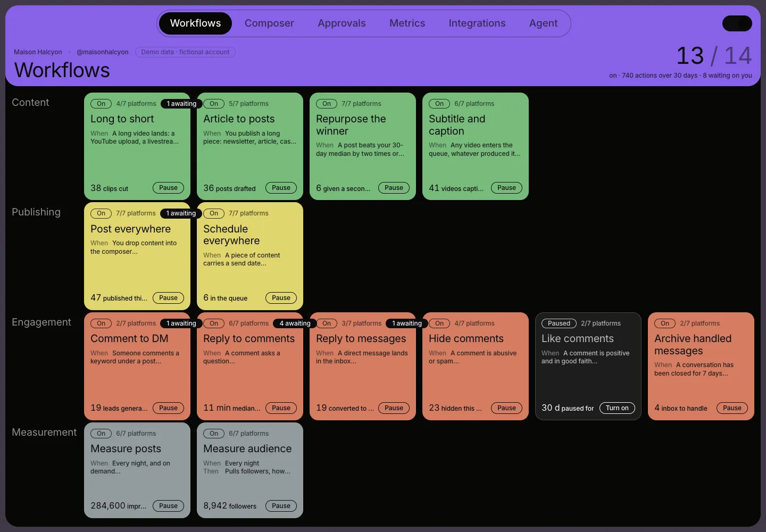Pause the Repurpose the winner workflow

click(x=394, y=188)
